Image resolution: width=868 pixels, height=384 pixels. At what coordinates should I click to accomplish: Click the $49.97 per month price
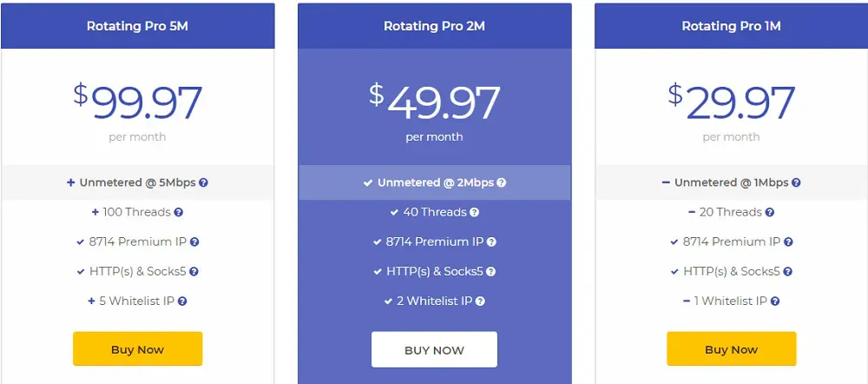[435, 111]
